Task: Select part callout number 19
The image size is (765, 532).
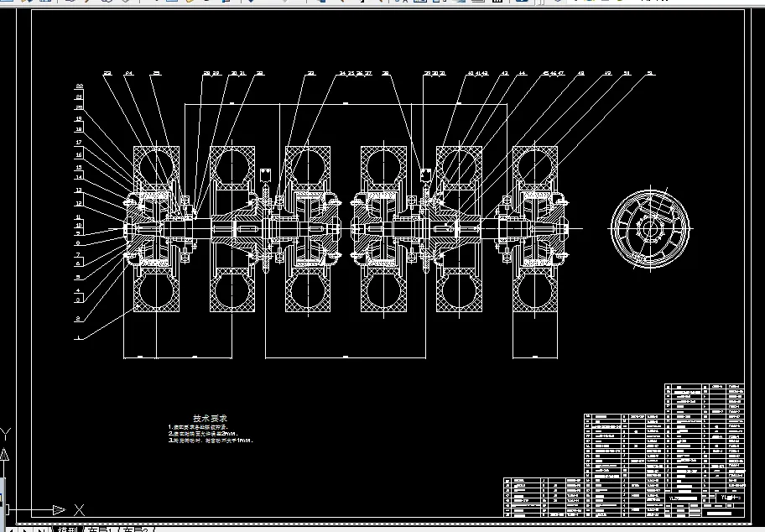Action: tap(79, 118)
